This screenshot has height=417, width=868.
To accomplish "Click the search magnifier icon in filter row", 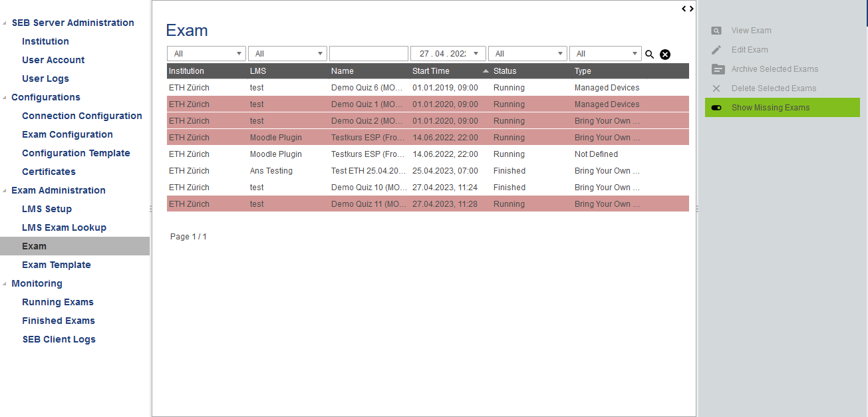I will [650, 55].
